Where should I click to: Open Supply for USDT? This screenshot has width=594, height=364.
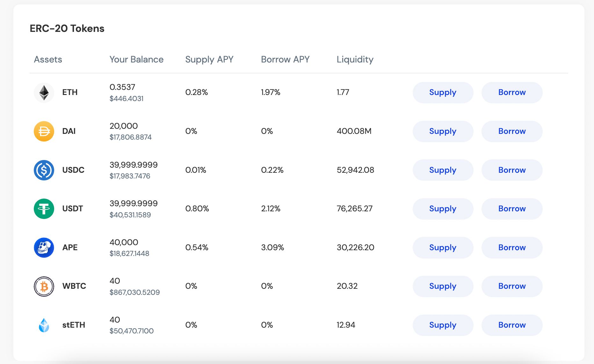coord(443,209)
